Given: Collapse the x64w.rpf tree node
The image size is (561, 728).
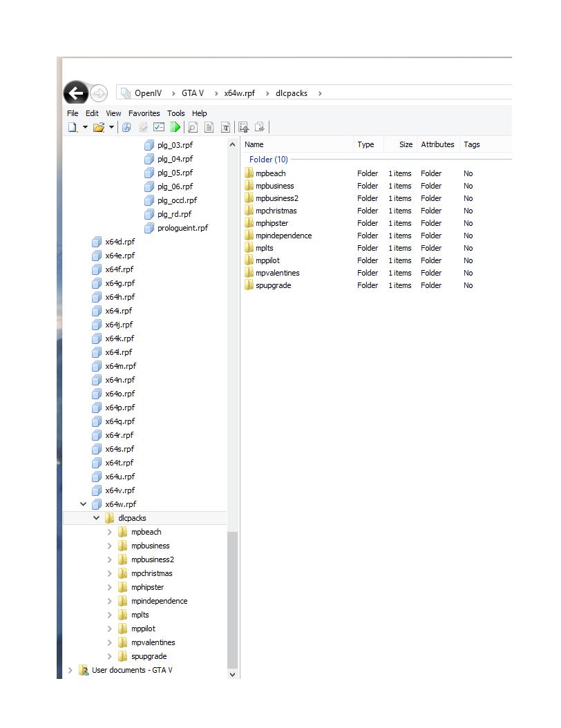Looking at the screenshot, I should point(83,504).
